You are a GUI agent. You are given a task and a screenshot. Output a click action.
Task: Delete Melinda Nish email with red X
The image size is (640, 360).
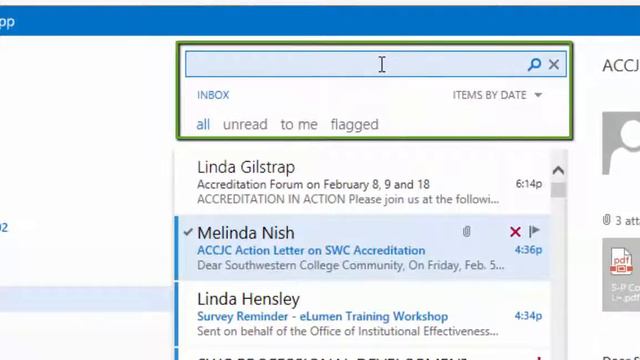[515, 232]
